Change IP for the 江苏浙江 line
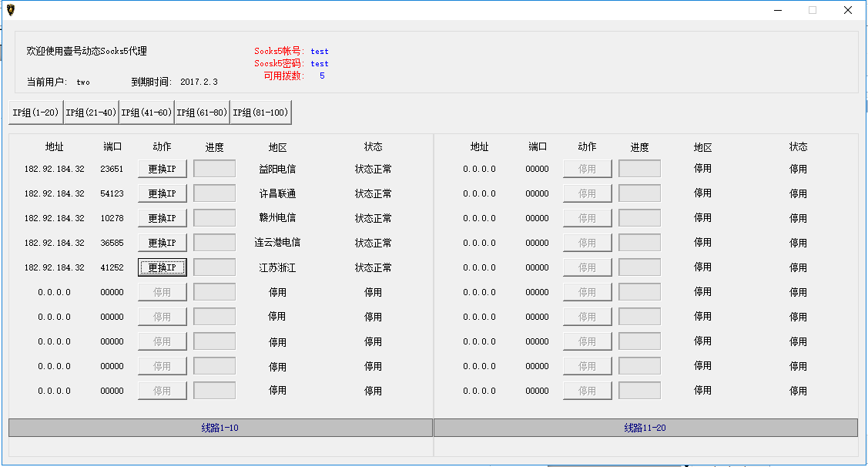 pos(162,267)
